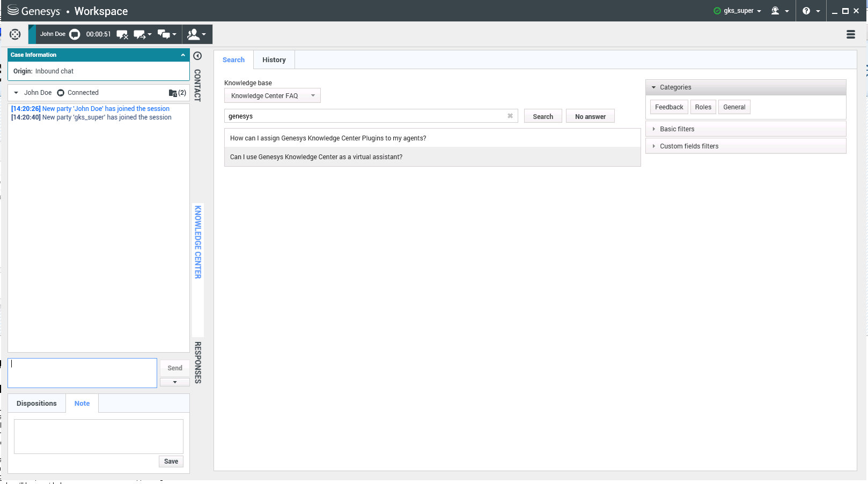Select the Roles category

pyautogui.click(x=703, y=107)
